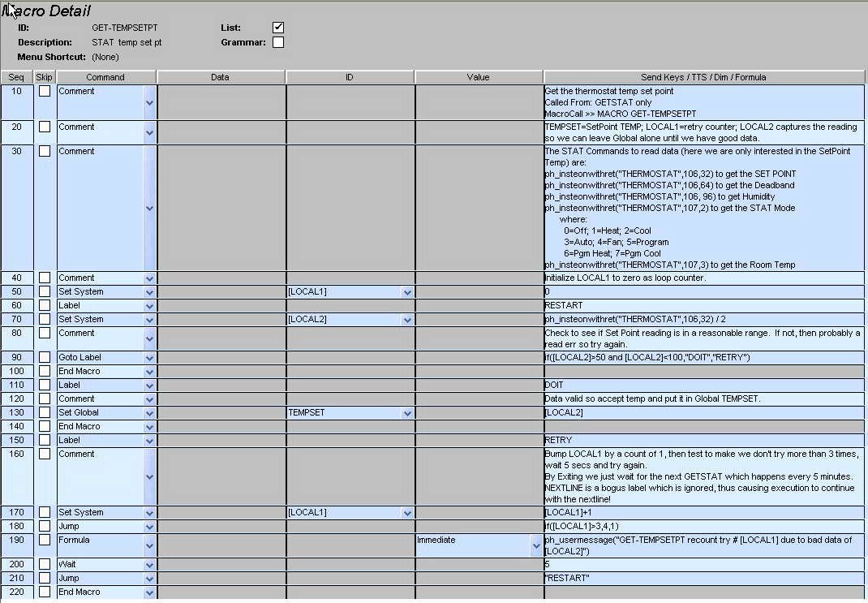Viewport: 868px width, 603px height.
Task: Tick Skip checkbox for sequence 190
Action: [x=45, y=540]
